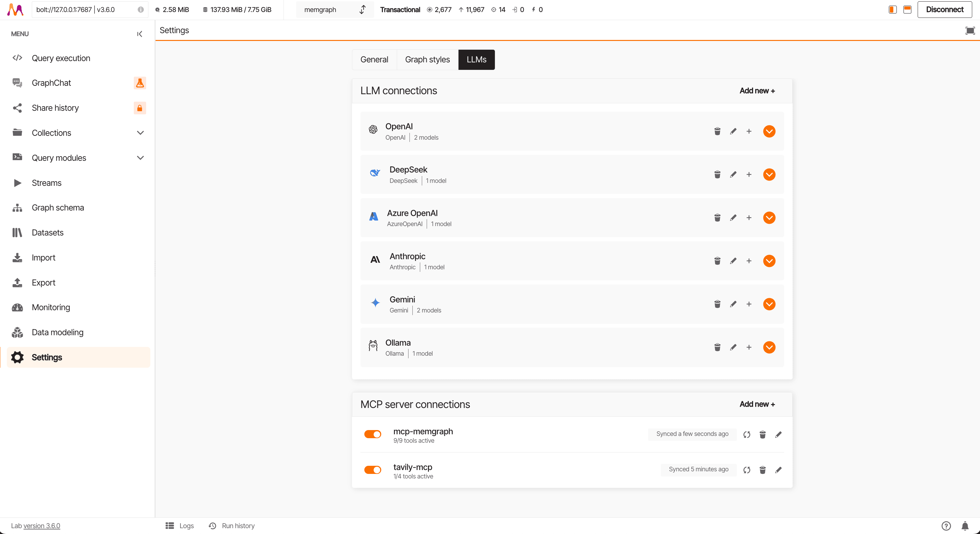Screen dimensions: 980x534
Task: Disable the mcp-memgraph server toggle
Action: pos(372,434)
